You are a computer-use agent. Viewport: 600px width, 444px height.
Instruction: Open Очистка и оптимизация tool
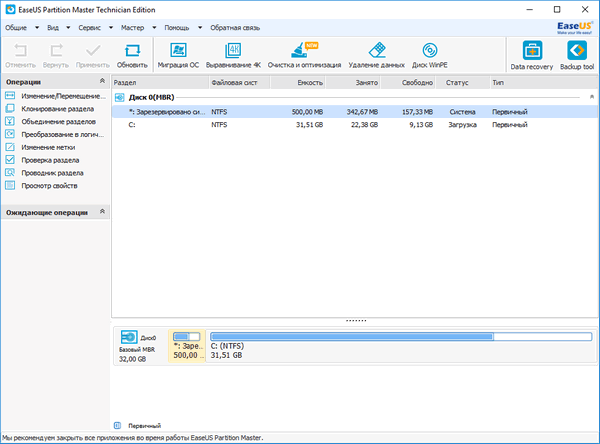pyautogui.click(x=304, y=50)
